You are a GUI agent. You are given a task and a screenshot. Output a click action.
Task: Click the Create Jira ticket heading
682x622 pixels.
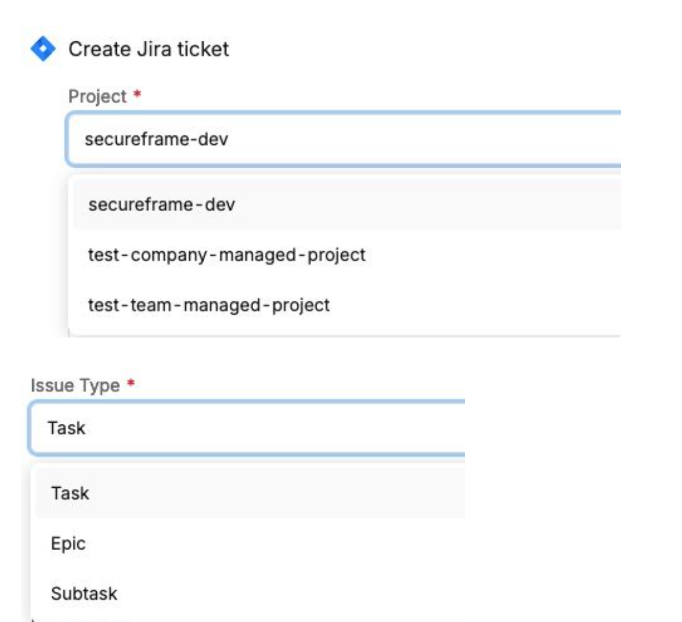click(149, 49)
